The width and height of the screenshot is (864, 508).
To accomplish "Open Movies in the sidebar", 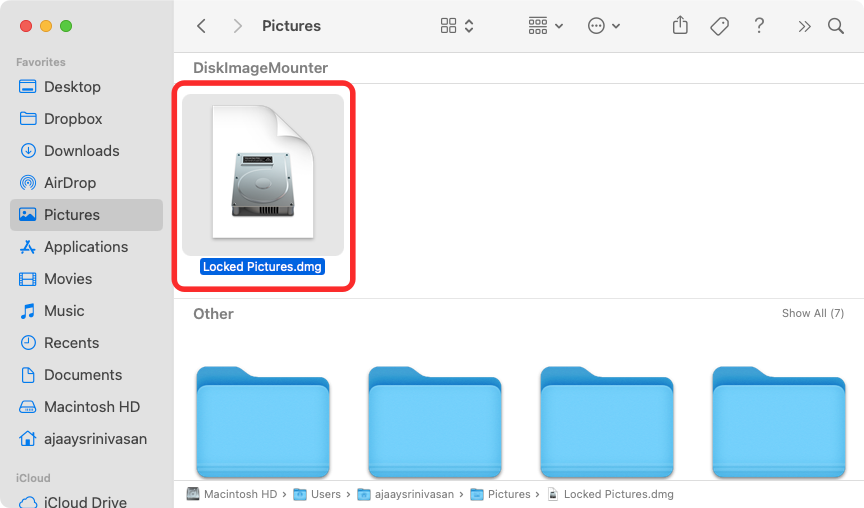I will tap(87, 279).
